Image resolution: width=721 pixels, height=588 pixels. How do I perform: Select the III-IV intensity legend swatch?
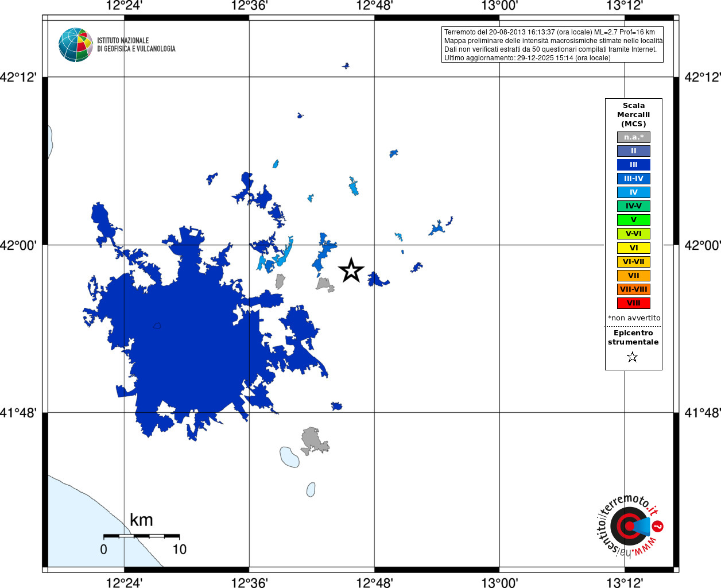coord(634,179)
